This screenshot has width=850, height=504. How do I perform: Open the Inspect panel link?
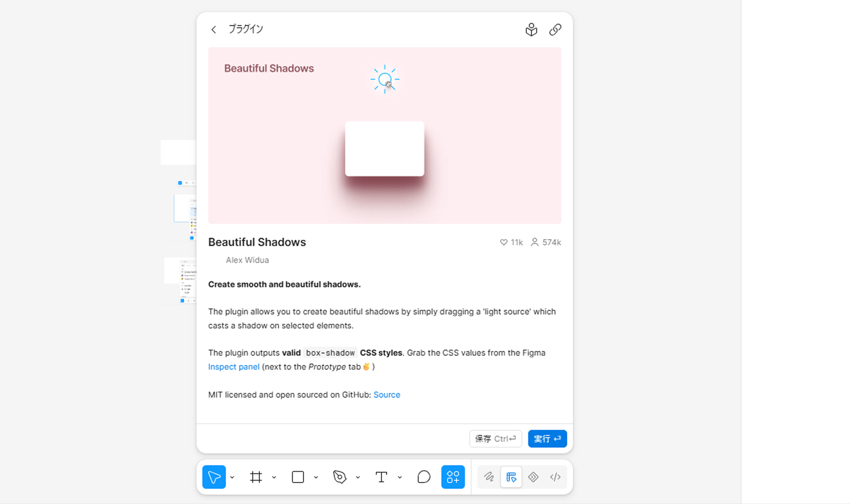234,367
